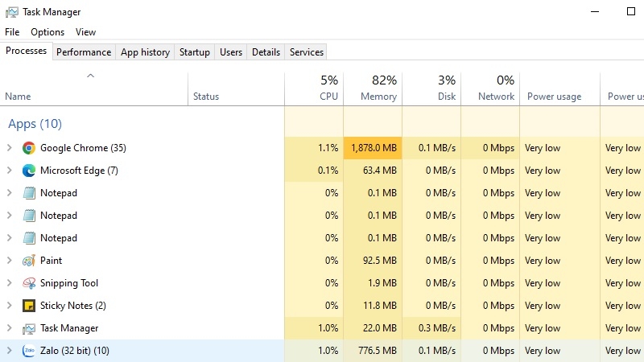Expand the Google Chrome process group

(10, 148)
